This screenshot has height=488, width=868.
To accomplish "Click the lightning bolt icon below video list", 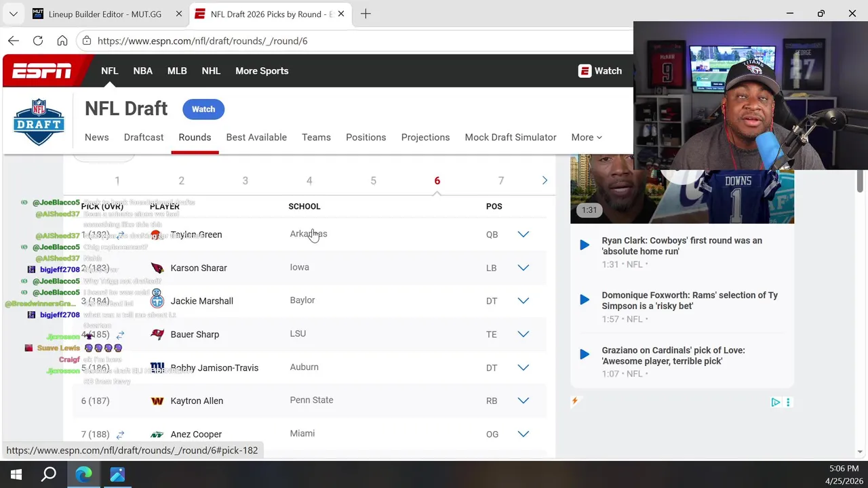I will tap(575, 401).
